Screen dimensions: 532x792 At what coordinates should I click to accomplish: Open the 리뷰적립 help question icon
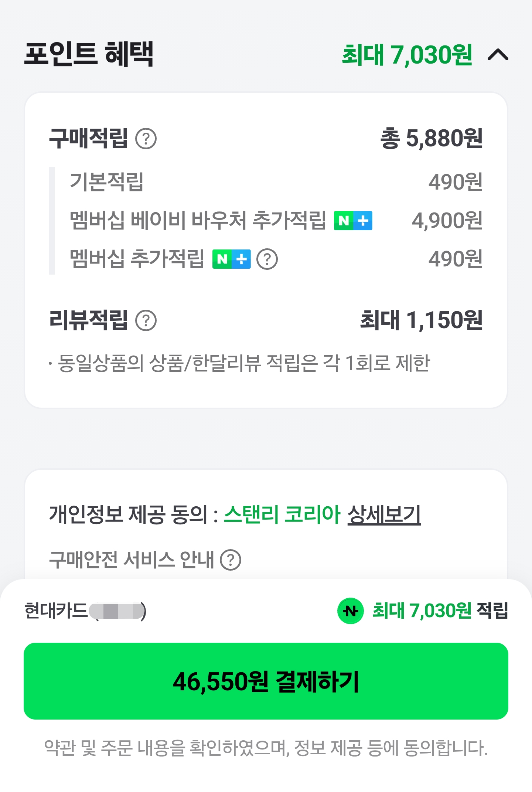146,320
